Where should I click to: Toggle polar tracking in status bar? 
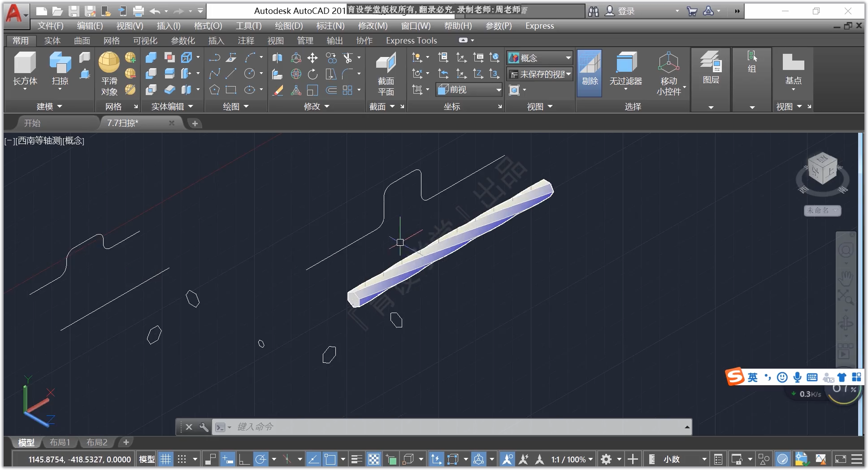tap(260, 459)
